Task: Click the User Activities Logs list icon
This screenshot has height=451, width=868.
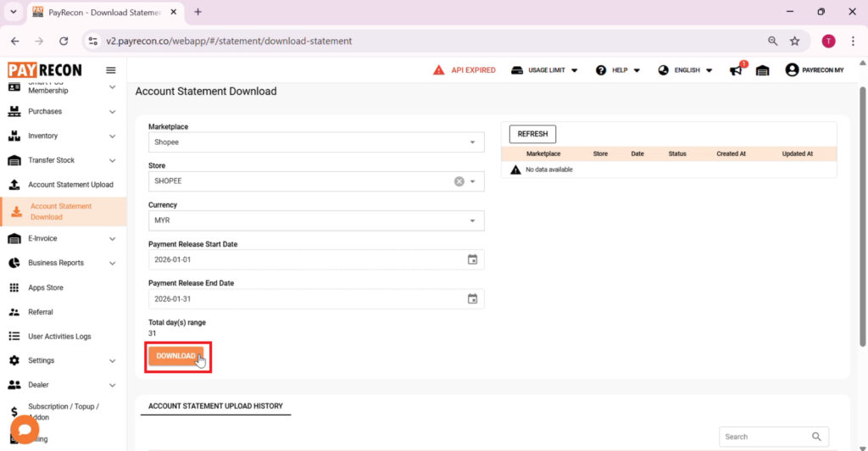Action: click(x=14, y=337)
